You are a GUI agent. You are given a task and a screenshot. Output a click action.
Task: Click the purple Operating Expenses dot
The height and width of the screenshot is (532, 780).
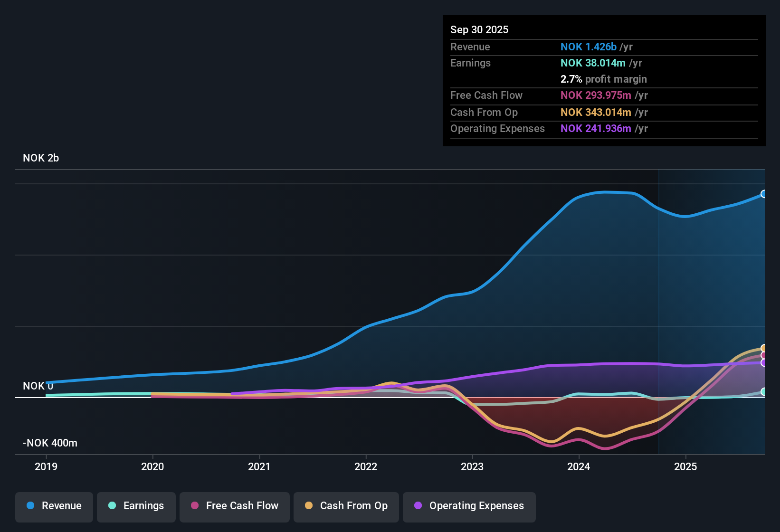pos(419,506)
